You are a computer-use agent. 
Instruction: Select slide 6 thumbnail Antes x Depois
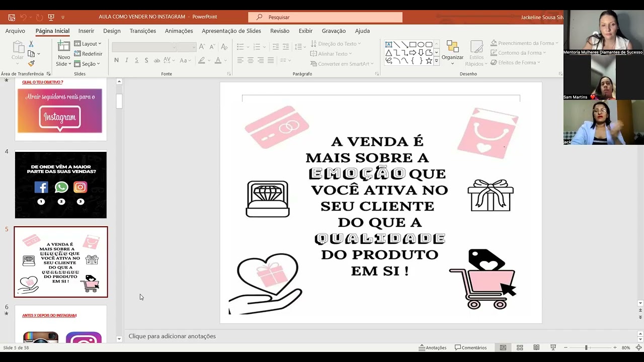(61, 324)
